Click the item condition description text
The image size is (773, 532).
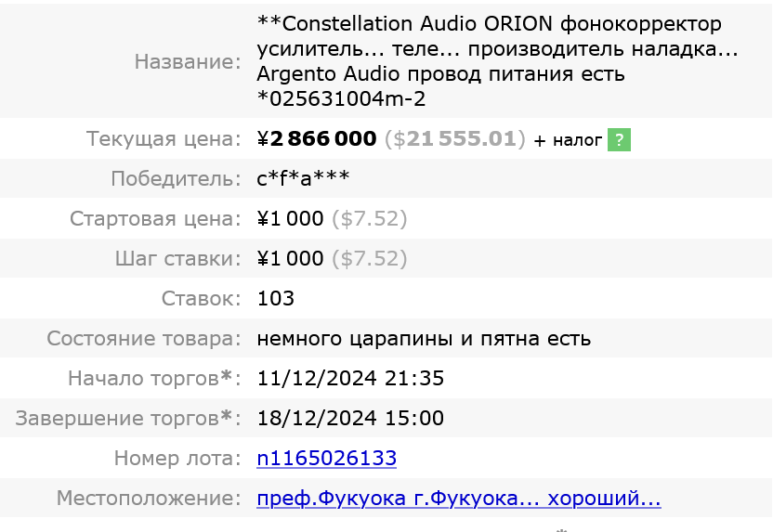424,338
